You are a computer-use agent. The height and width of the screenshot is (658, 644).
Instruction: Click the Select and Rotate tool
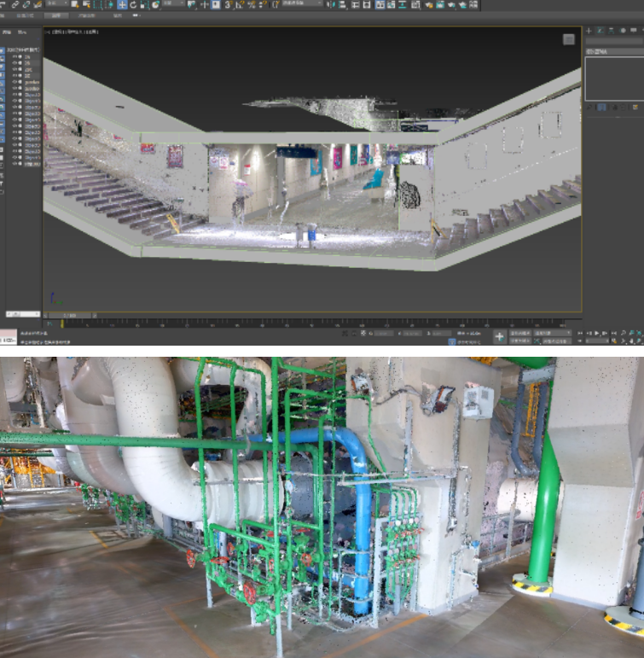click(x=133, y=4)
